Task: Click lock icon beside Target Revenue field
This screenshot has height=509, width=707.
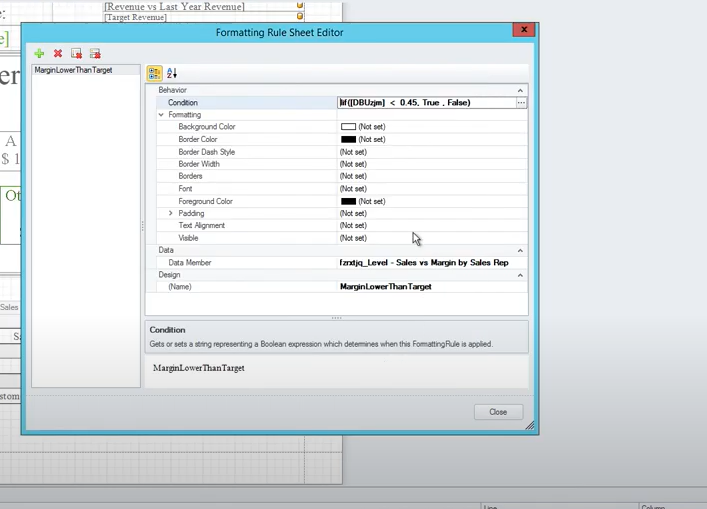Action: pos(300,16)
